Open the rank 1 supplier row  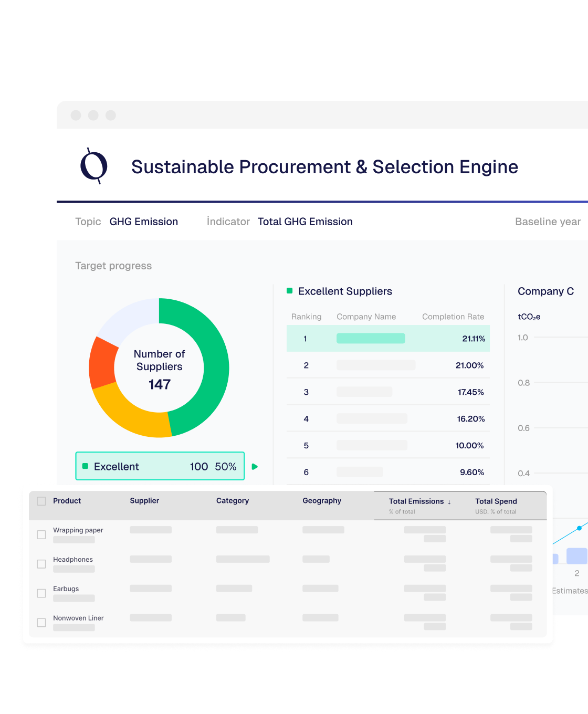click(x=388, y=339)
